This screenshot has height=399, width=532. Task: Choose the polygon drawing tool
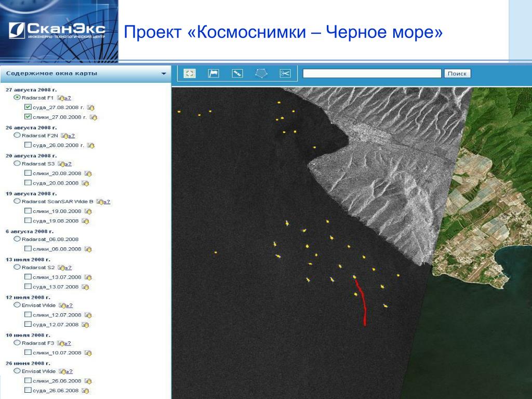261,74
